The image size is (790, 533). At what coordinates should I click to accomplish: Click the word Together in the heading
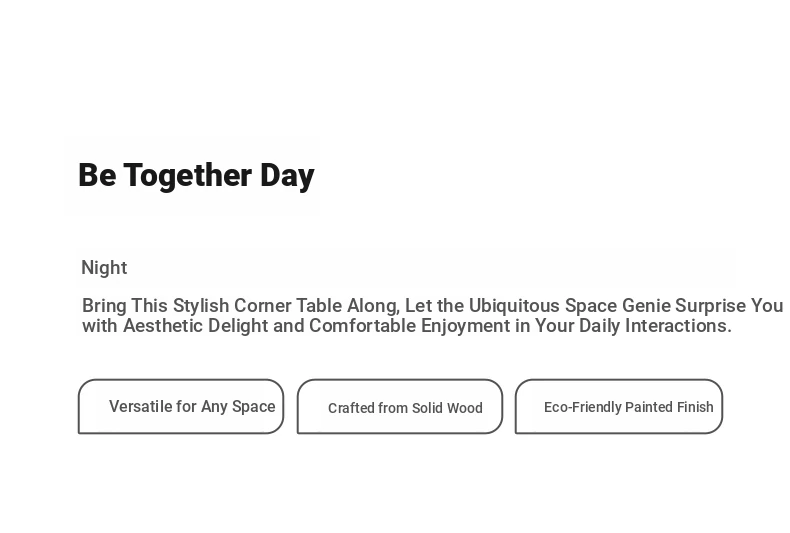pyautogui.click(x=187, y=175)
